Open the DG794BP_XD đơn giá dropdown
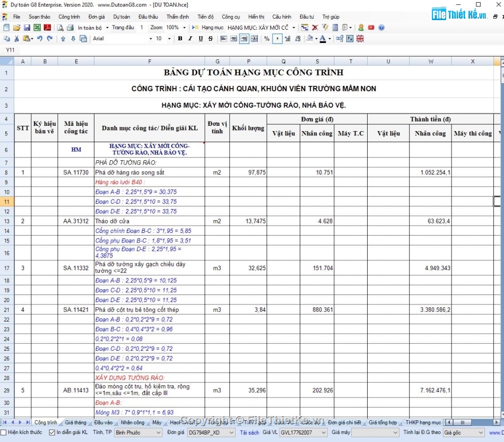The height and width of the screenshot is (442, 504). pyautogui.click(x=212, y=432)
